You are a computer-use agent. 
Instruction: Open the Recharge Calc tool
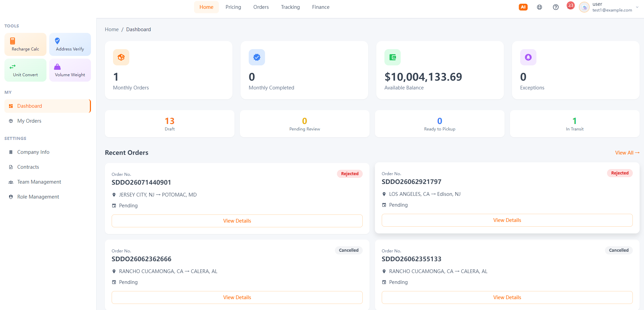pyautogui.click(x=25, y=44)
